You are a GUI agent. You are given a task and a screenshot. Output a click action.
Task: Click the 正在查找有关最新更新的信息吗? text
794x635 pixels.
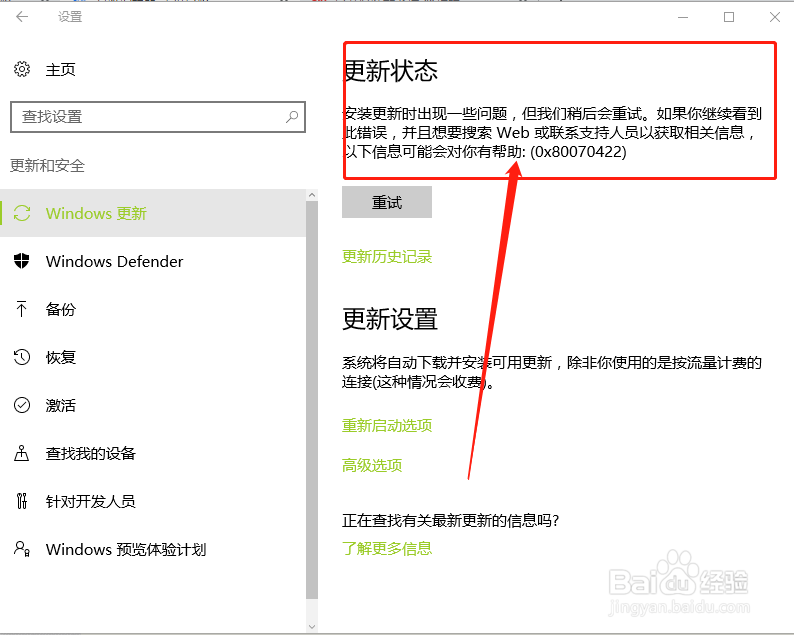[451, 520]
